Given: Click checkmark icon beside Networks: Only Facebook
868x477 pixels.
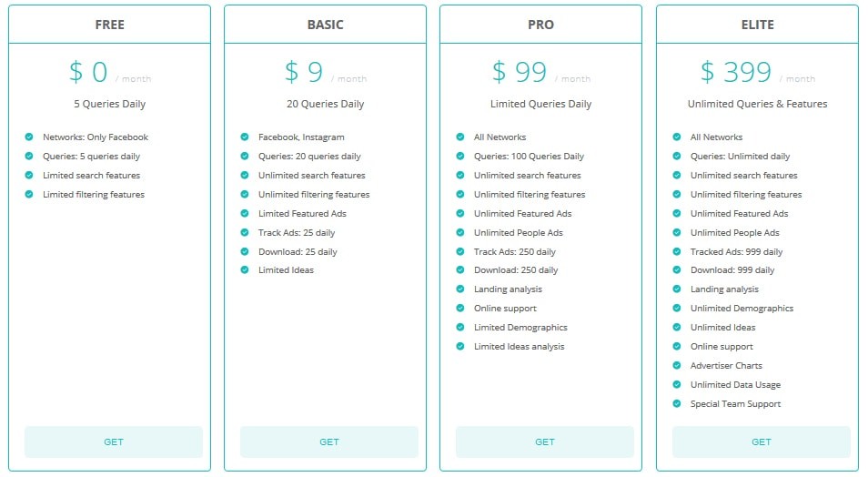Looking at the screenshot, I should tap(29, 137).
